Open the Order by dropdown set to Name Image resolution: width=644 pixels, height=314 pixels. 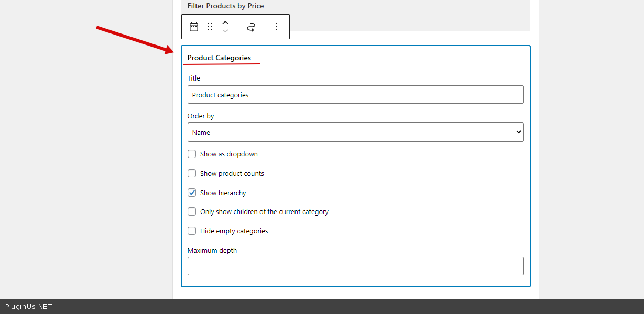click(355, 132)
